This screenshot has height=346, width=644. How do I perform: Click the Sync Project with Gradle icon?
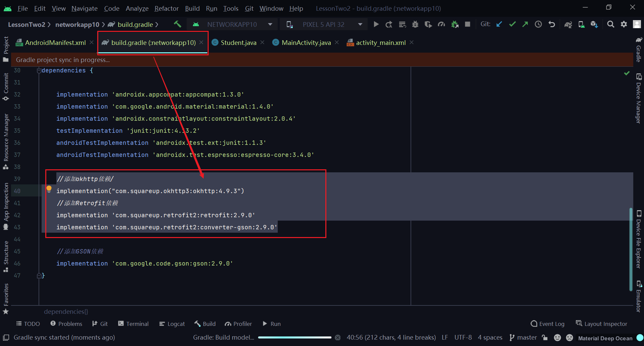(568, 24)
